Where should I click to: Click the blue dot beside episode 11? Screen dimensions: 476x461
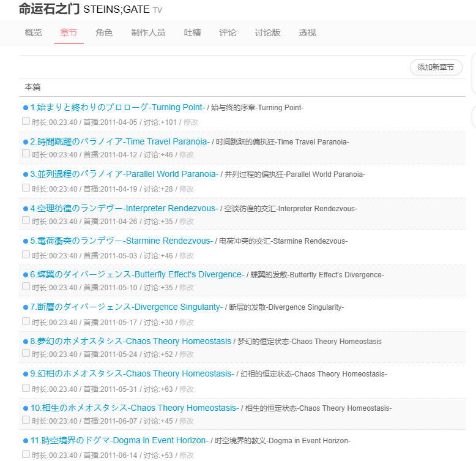tap(26, 441)
